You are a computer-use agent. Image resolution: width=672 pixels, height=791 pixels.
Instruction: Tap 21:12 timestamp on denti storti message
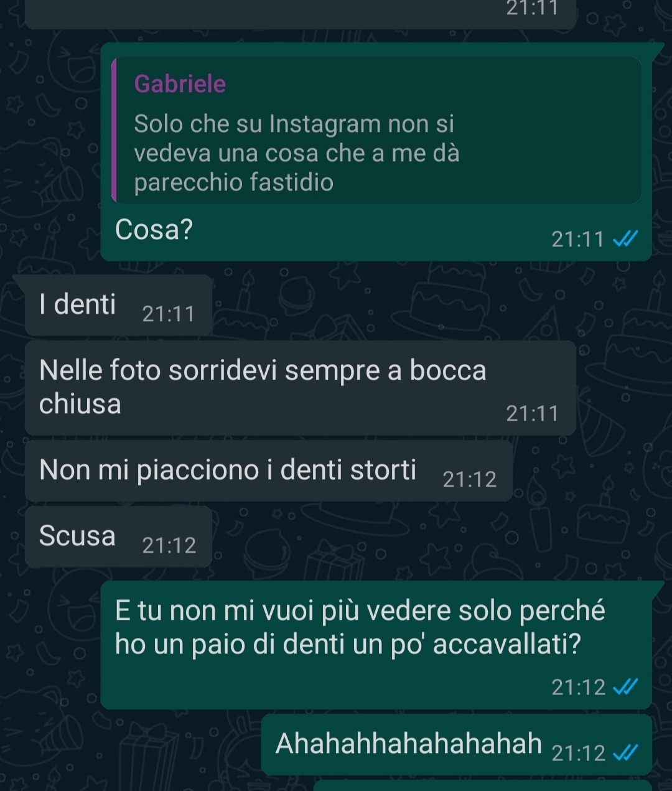[470, 480]
